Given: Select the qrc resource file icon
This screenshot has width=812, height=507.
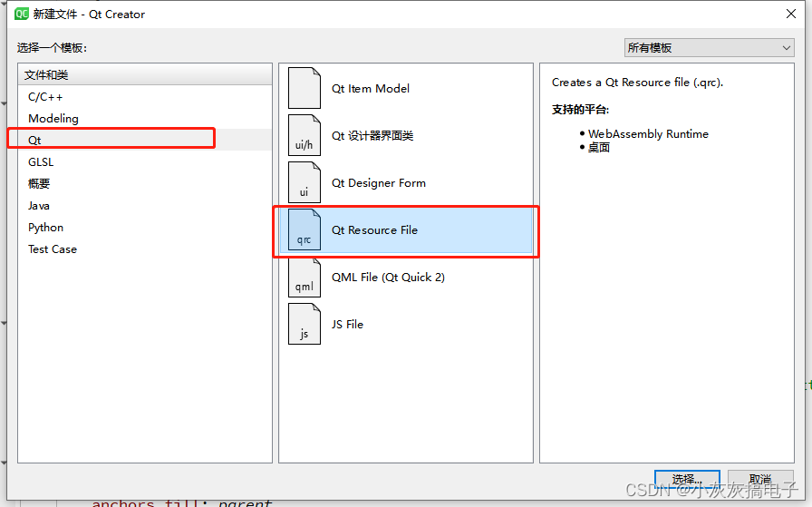Looking at the screenshot, I should coord(304,229).
